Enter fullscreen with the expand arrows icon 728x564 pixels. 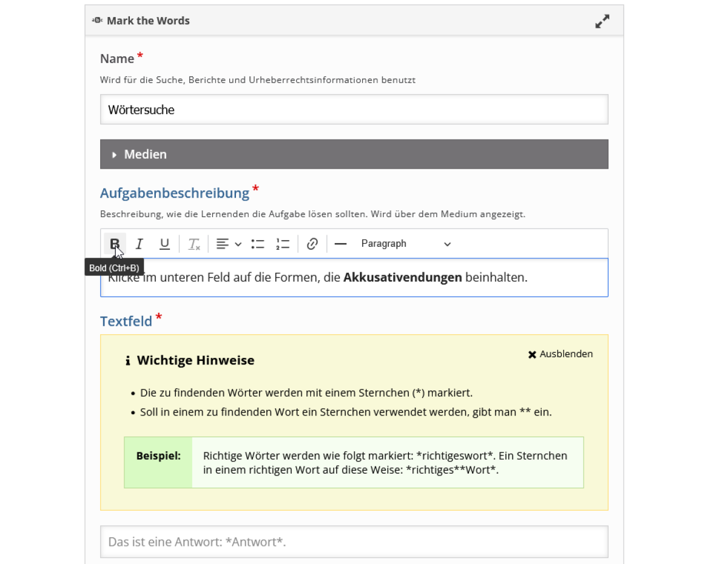click(602, 21)
